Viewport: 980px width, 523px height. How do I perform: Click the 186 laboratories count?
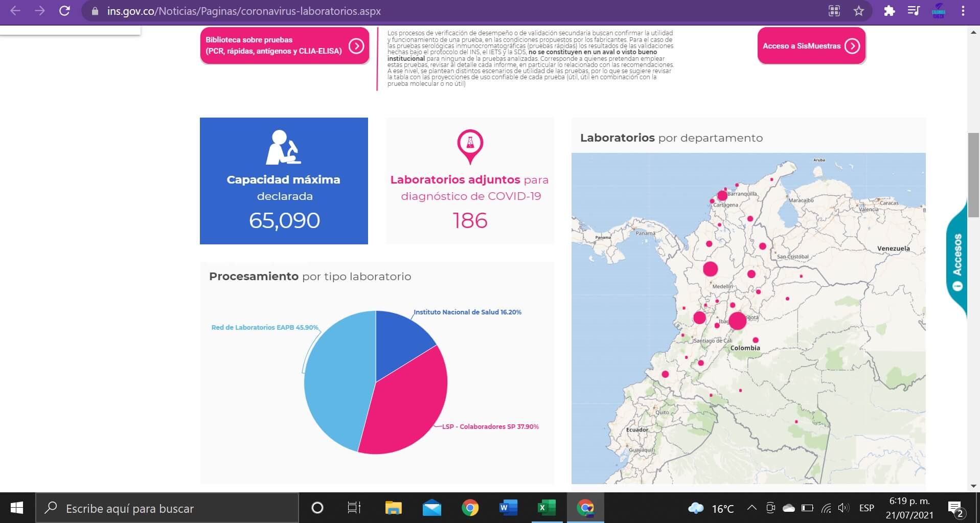coord(470,220)
